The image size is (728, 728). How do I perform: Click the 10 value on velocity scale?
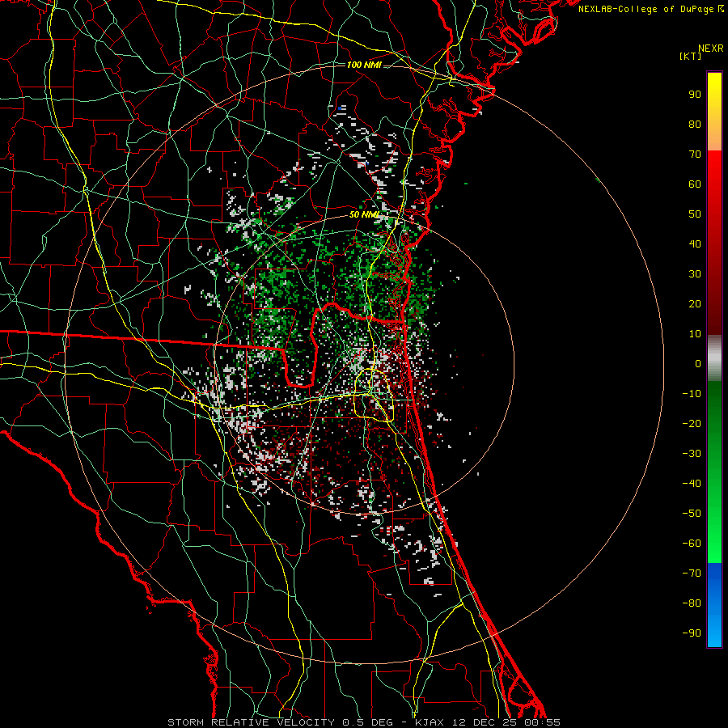(695, 334)
